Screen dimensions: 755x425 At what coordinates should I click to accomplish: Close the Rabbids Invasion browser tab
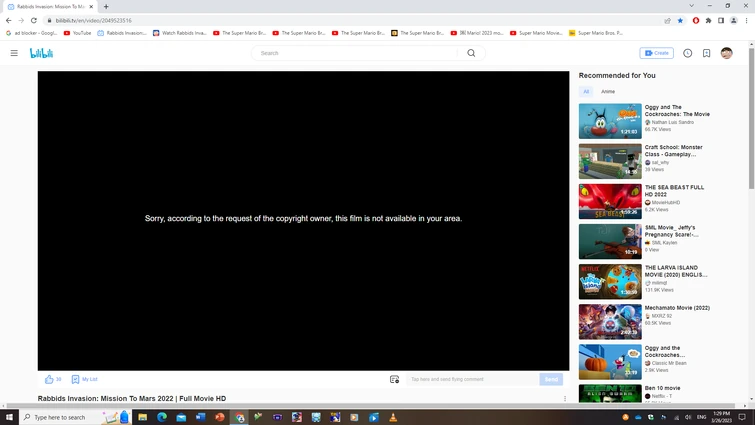[x=91, y=7]
